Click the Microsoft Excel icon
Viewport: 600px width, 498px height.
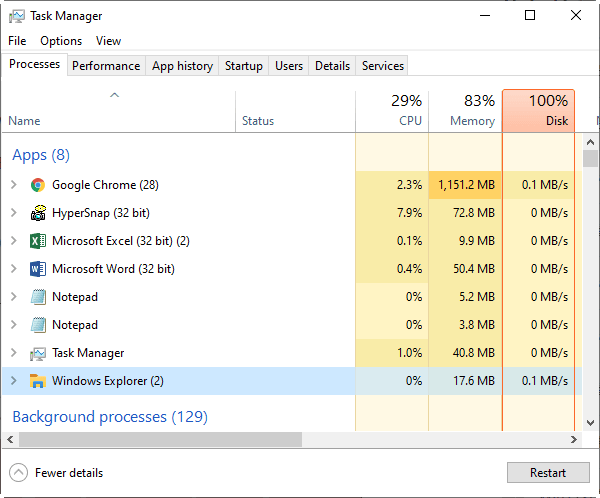tap(38, 241)
